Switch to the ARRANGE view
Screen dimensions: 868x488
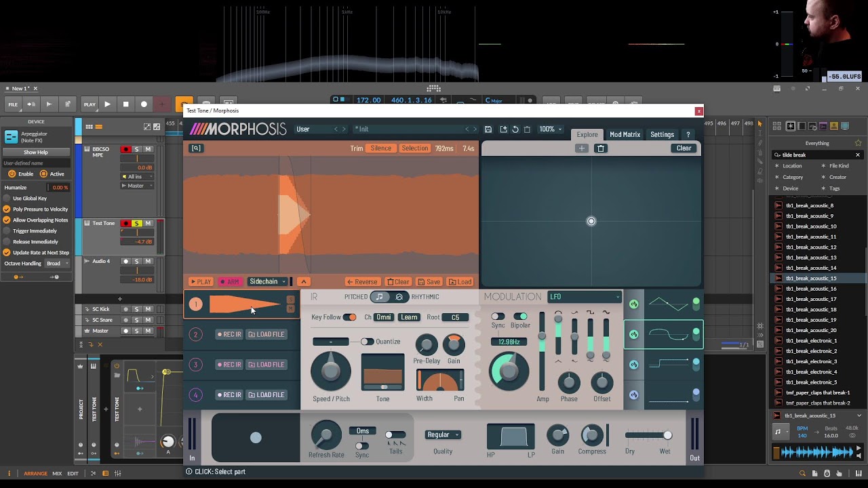click(x=35, y=473)
